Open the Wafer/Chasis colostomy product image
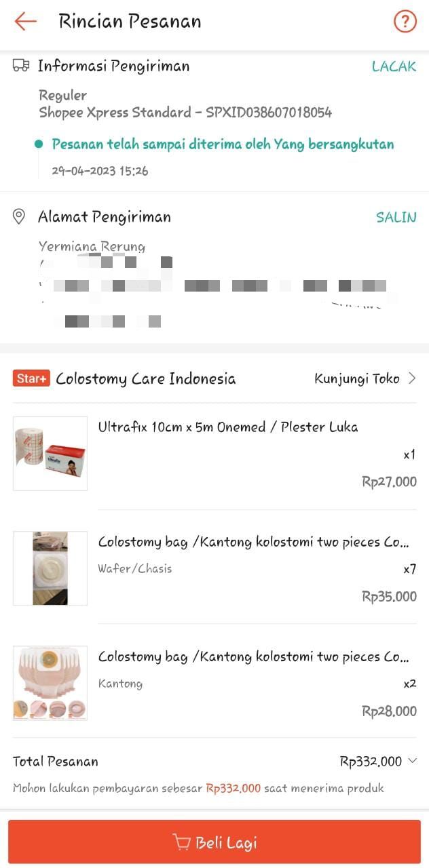 tap(50, 568)
